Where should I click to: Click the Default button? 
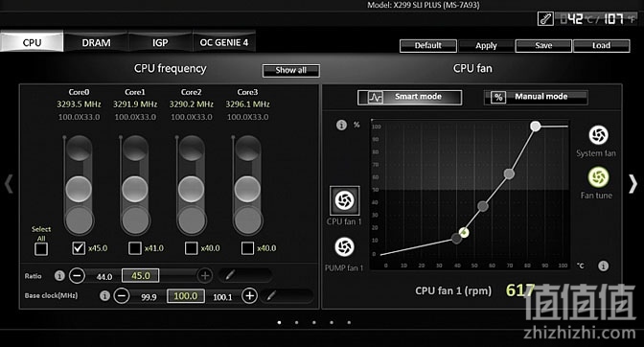coord(428,46)
